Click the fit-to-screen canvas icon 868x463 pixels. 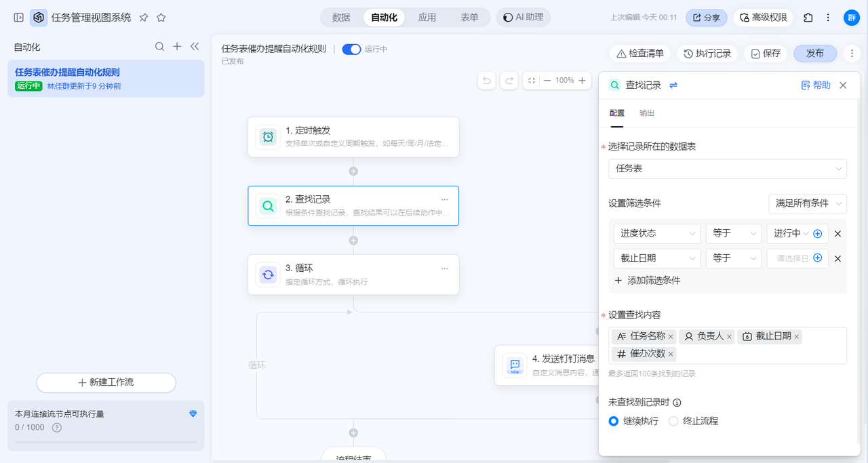click(532, 81)
